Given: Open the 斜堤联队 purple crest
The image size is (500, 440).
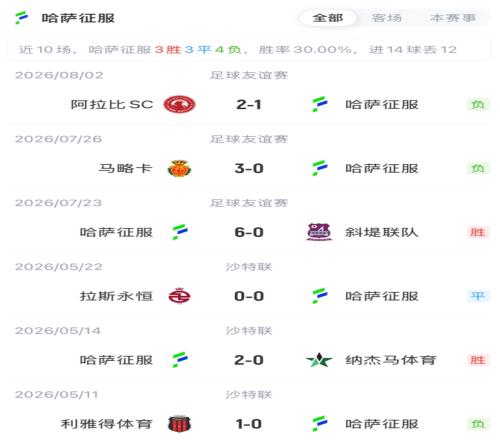Looking at the screenshot, I should pos(318,232).
